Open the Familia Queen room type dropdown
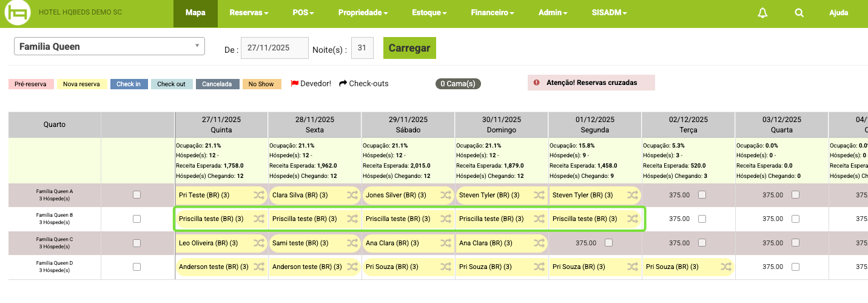 109,47
